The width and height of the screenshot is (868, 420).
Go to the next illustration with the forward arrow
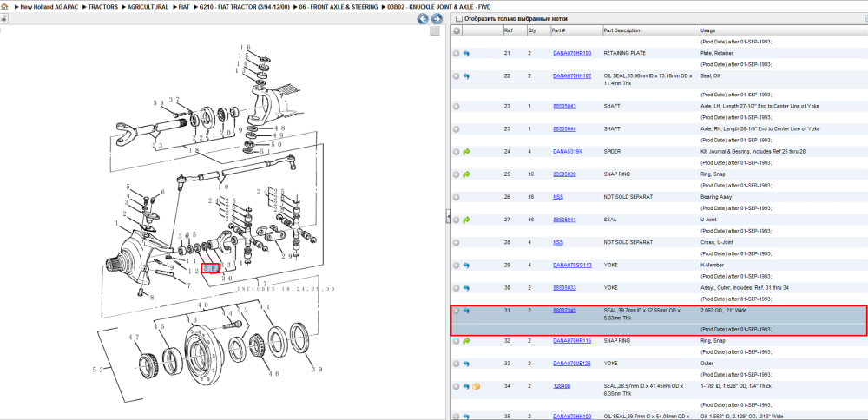(437, 19)
